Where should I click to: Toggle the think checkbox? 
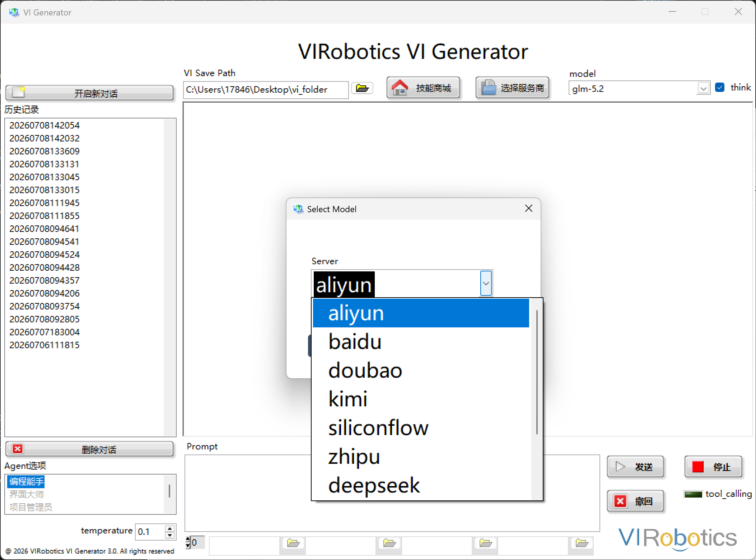click(x=720, y=87)
